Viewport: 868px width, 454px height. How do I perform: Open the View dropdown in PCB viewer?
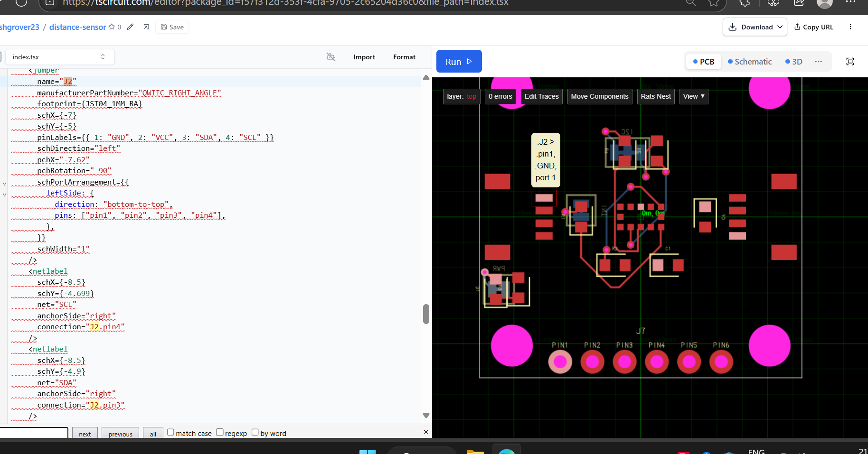point(693,96)
